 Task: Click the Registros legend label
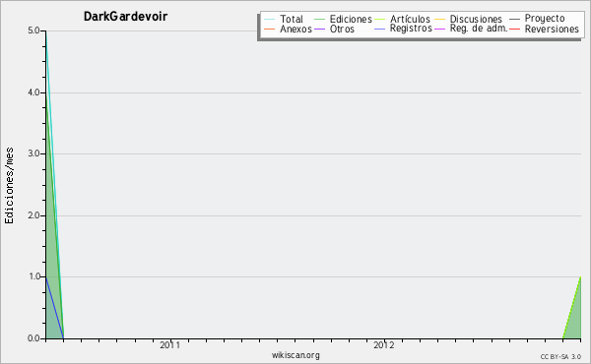click(411, 29)
